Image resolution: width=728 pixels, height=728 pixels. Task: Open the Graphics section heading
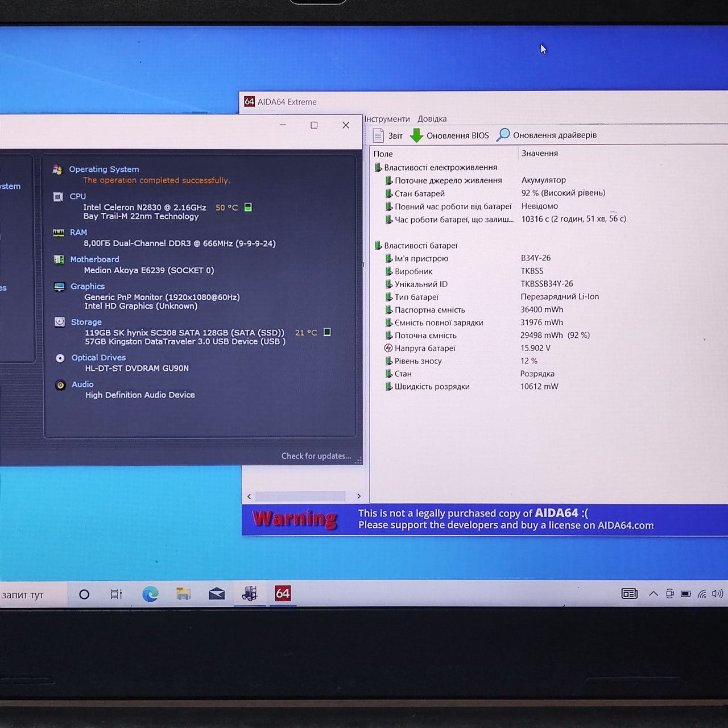coord(88,287)
